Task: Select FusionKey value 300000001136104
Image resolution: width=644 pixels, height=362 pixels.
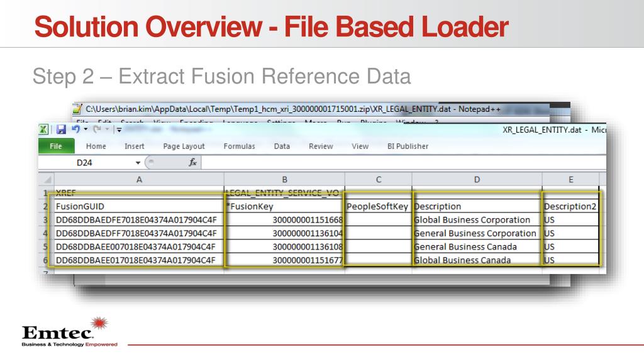Action: (x=285, y=233)
